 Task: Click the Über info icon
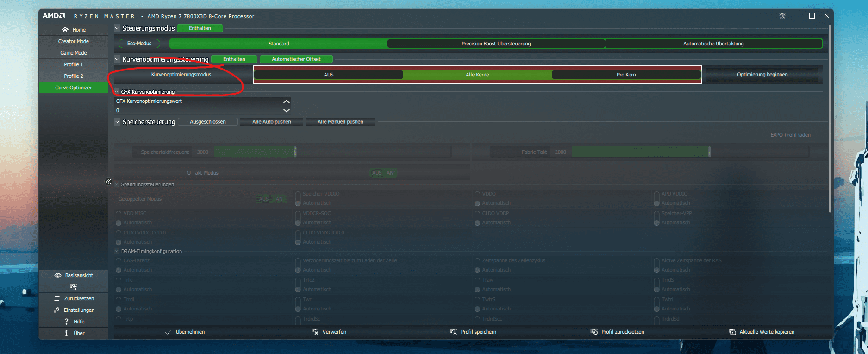[66, 333]
